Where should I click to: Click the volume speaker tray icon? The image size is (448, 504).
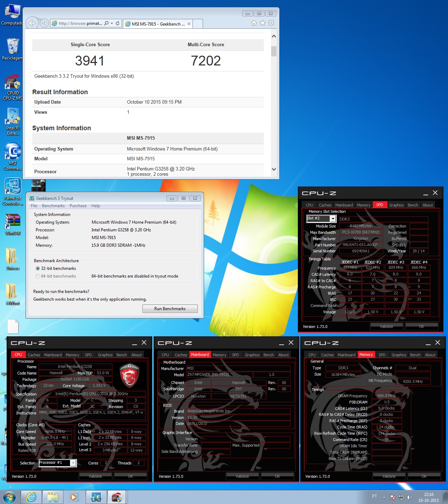click(409, 497)
